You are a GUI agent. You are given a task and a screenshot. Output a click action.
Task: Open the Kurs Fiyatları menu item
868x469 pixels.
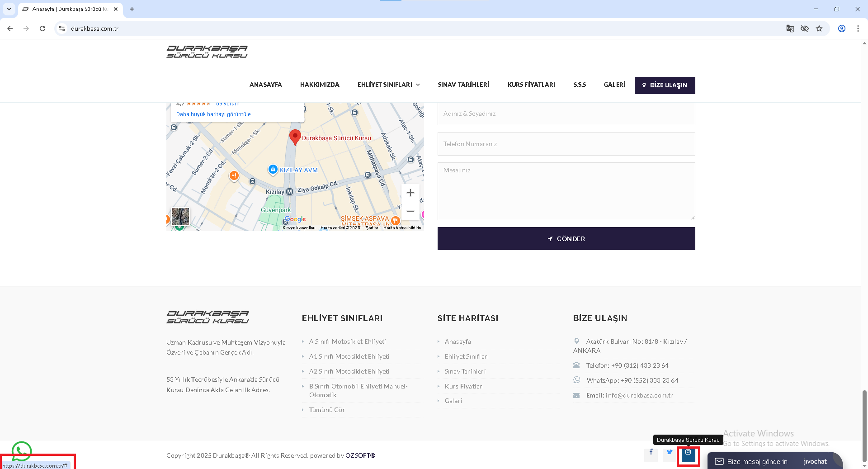tap(531, 85)
